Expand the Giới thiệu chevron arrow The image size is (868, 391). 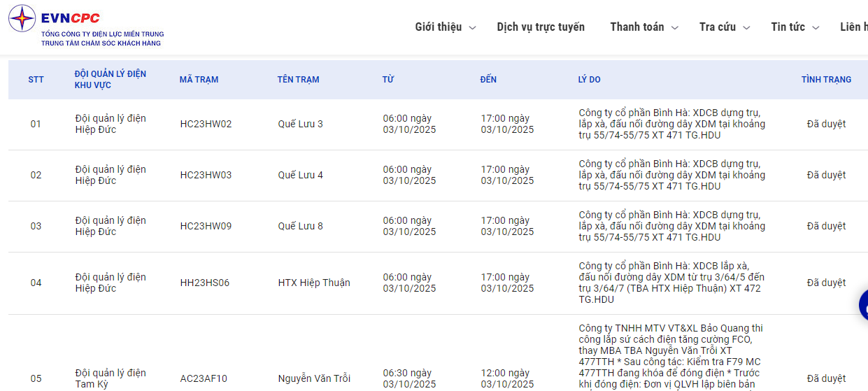pyautogui.click(x=472, y=28)
